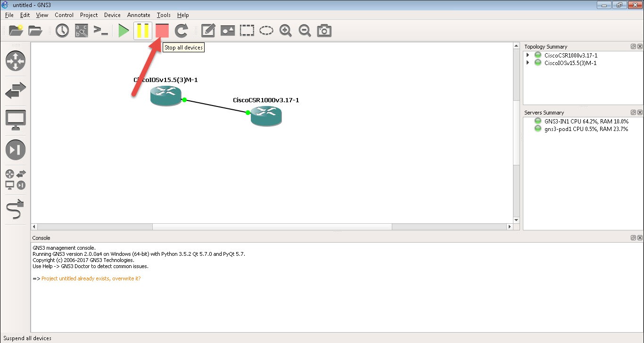
Task: Click the Zoom in magnifier icon
Action: click(286, 31)
